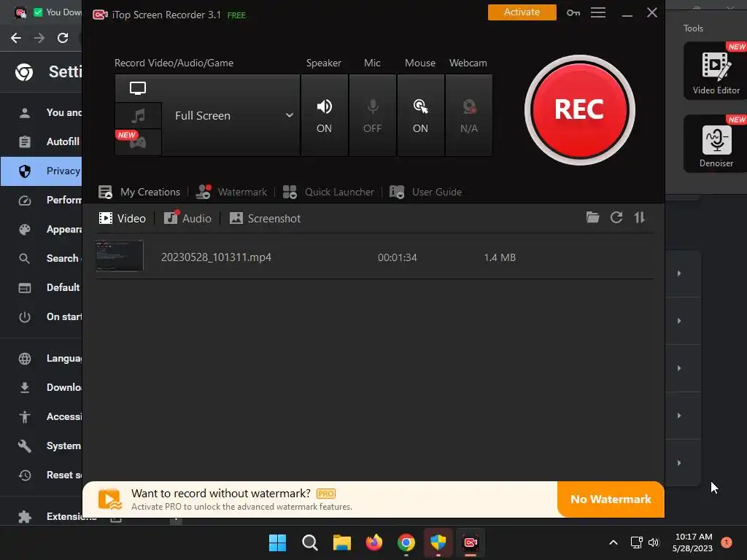Open the User Guide
This screenshot has height=560, width=747.
click(x=425, y=192)
